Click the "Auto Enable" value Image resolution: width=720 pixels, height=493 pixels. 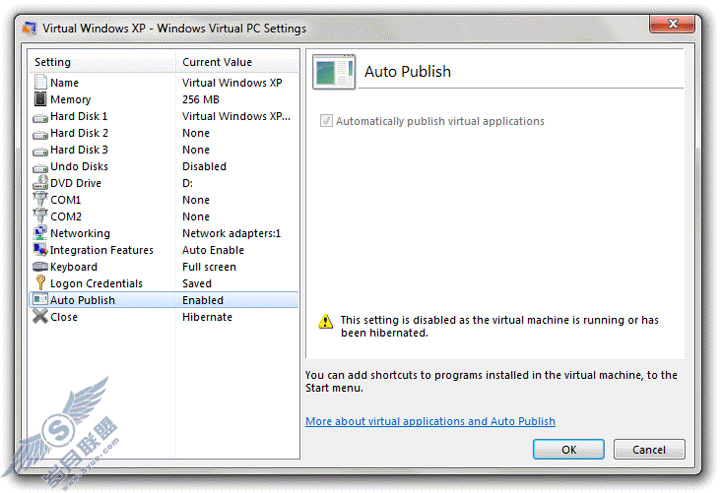point(213,250)
